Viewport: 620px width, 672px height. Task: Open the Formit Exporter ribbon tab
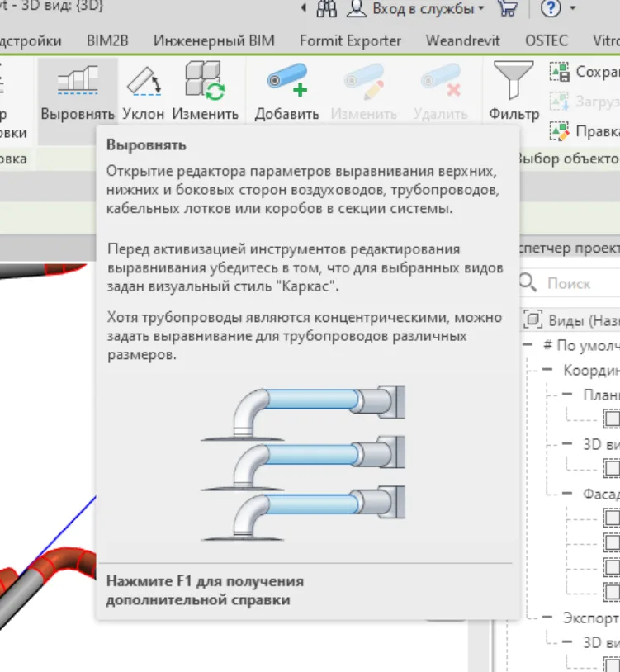click(x=350, y=40)
